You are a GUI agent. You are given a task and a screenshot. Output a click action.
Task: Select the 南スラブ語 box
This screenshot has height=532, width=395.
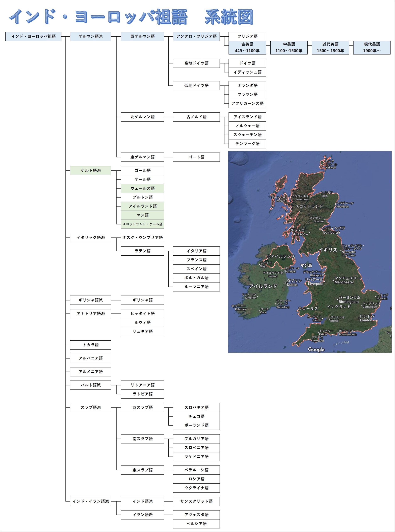tap(142, 439)
